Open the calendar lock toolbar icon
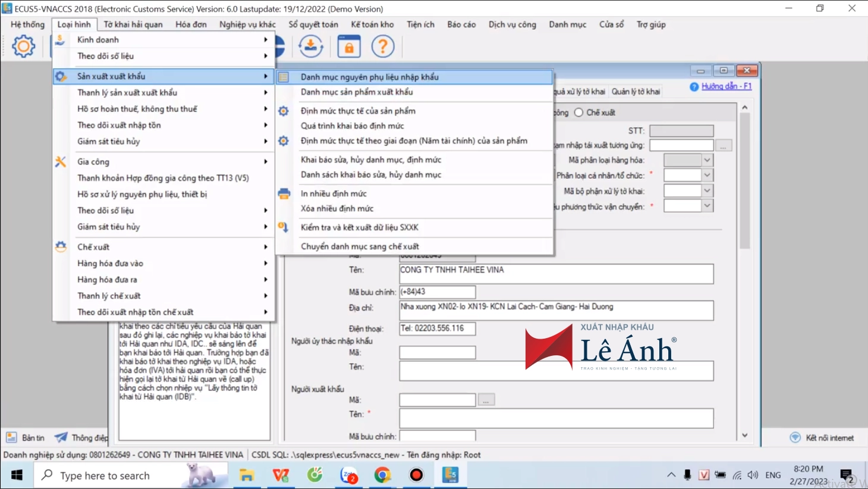 pyautogui.click(x=349, y=46)
